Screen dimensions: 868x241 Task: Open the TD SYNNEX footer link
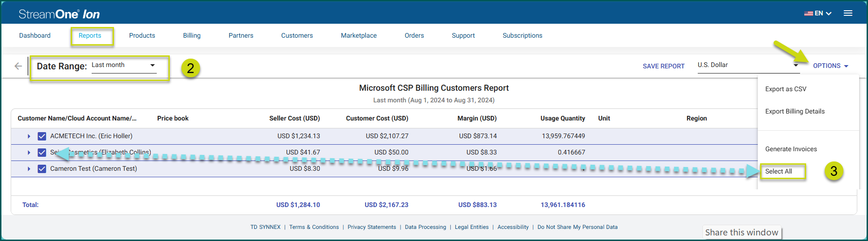point(266,227)
